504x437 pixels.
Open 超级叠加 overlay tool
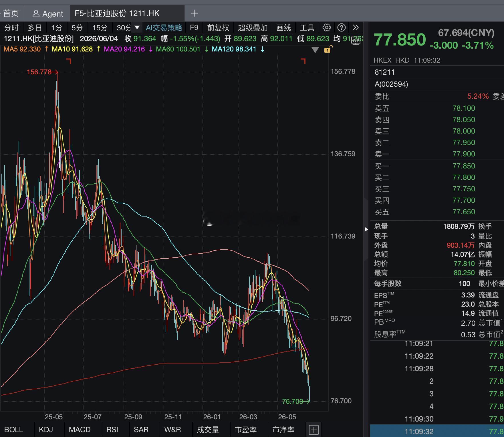(253, 28)
